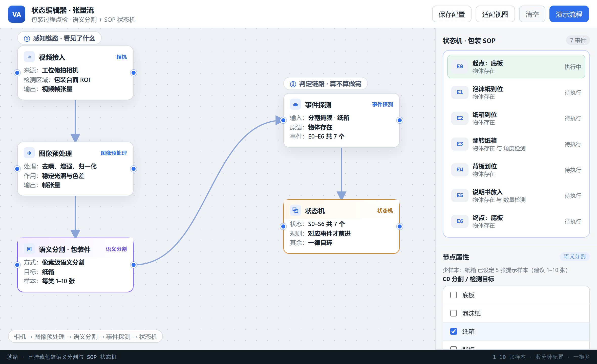The image size is (597, 364).
Task: Click the 事件探测 blue type tag
Action: pos(382,104)
